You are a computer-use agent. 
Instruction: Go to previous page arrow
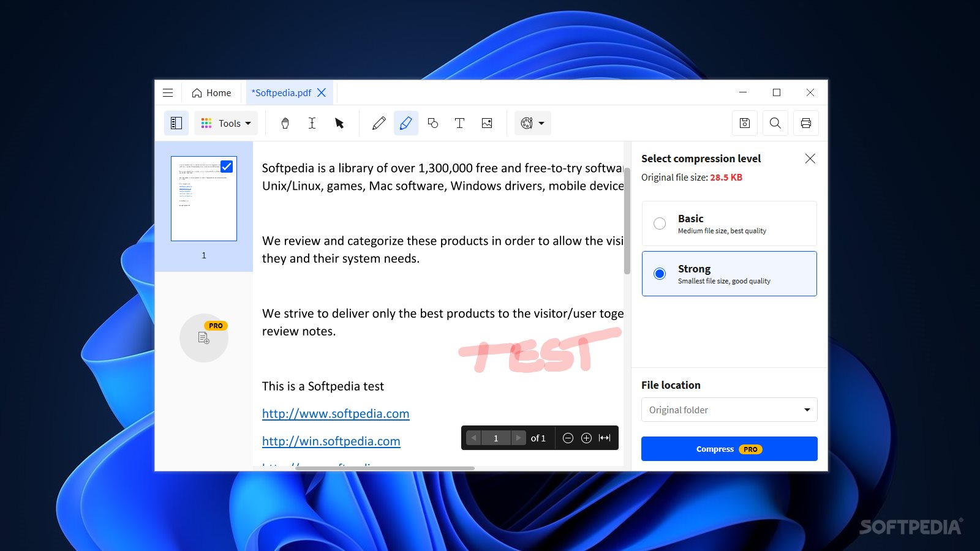pos(473,438)
